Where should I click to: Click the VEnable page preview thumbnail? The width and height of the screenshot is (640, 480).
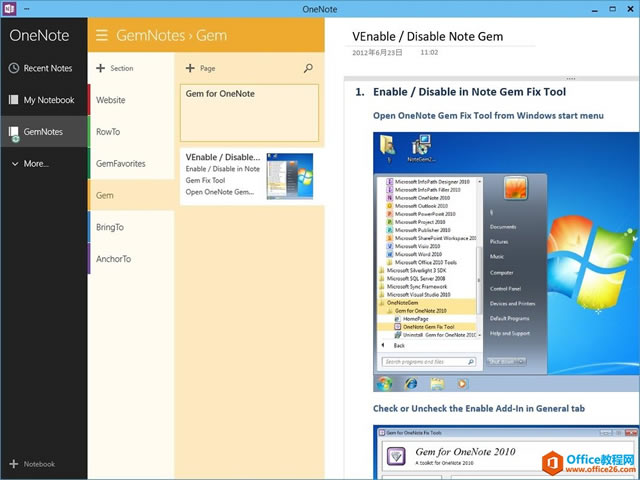coord(290,176)
